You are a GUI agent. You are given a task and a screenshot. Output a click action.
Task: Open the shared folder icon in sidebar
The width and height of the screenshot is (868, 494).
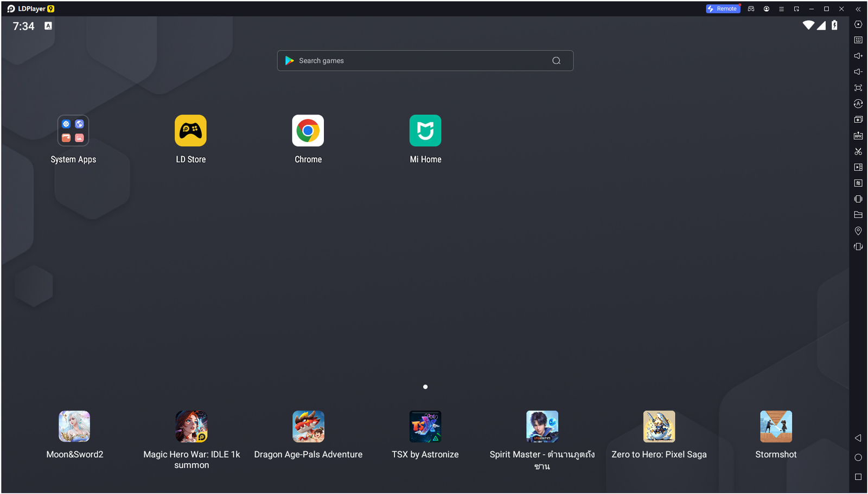point(858,215)
